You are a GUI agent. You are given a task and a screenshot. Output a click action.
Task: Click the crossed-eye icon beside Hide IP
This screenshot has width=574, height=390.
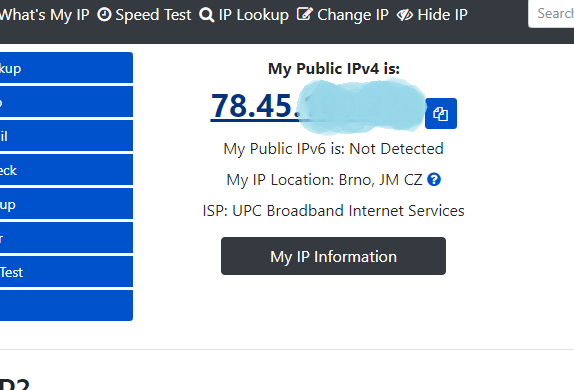pos(405,15)
